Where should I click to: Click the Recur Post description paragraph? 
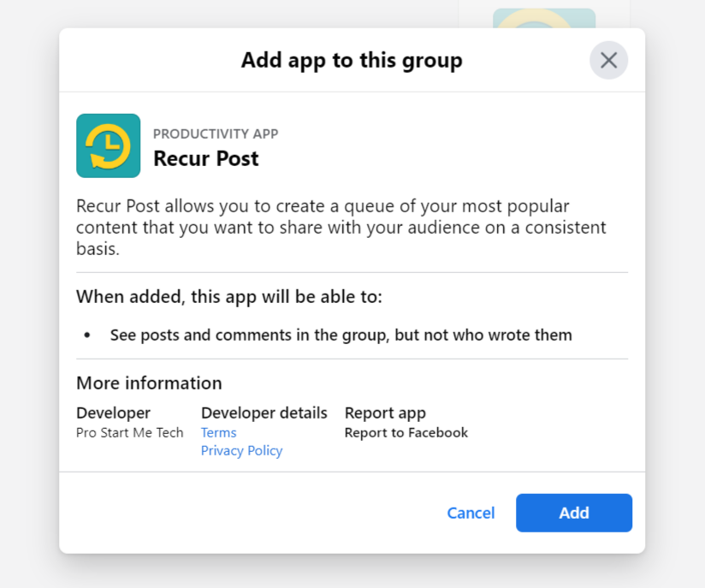341,227
